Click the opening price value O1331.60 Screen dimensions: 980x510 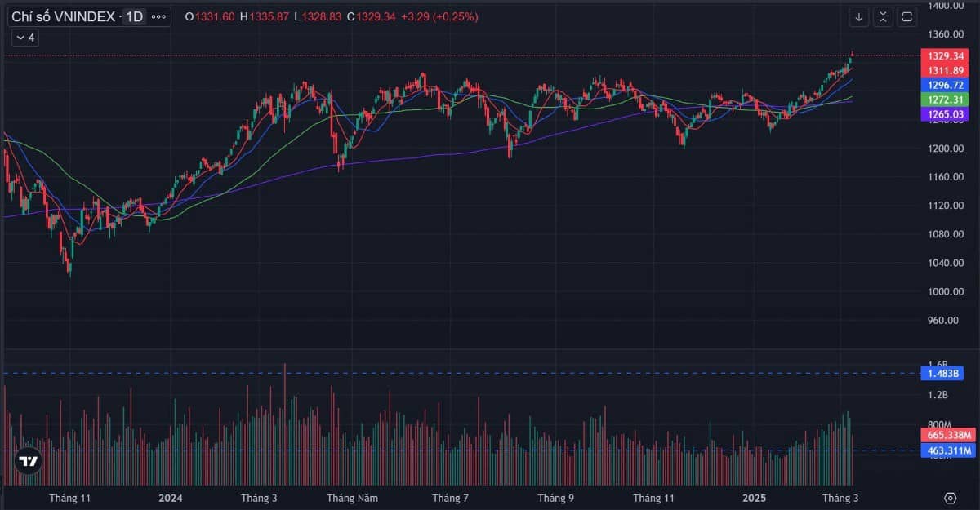209,16
